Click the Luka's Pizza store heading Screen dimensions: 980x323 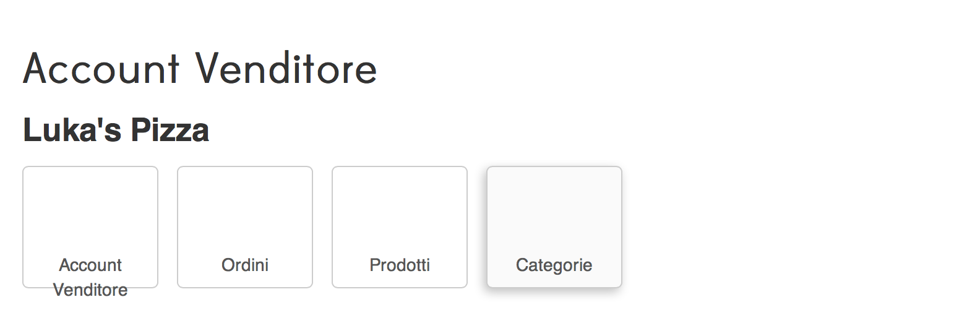click(116, 130)
